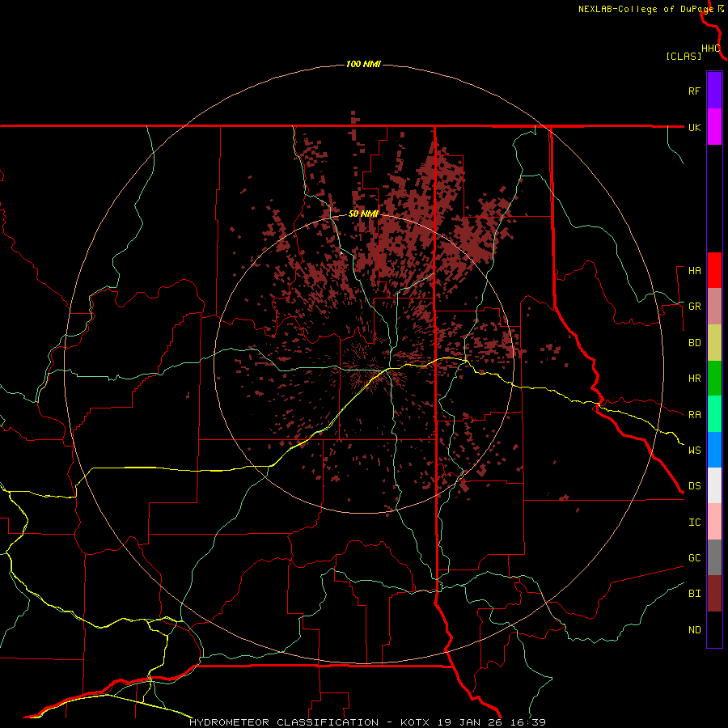Click the HA legend label
728x728 pixels.
coord(694,271)
